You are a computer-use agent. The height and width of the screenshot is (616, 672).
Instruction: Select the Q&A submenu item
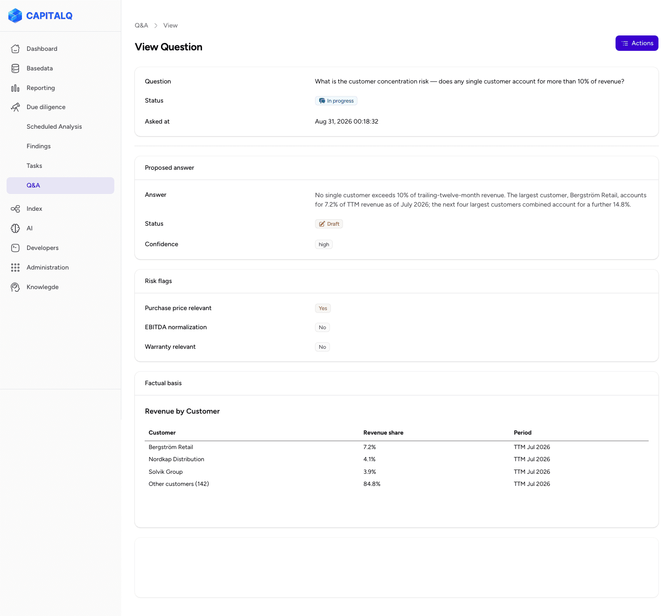[x=60, y=186]
